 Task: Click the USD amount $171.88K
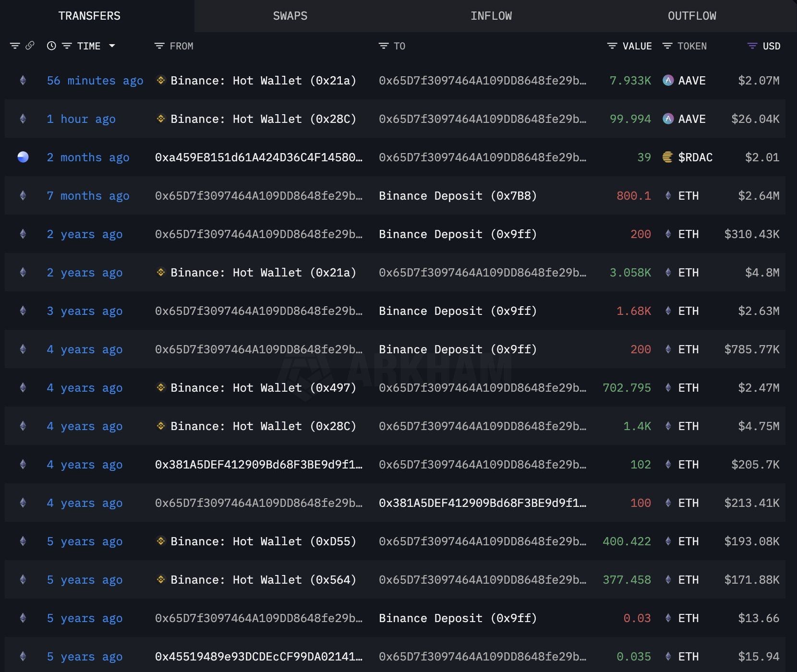pos(752,580)
